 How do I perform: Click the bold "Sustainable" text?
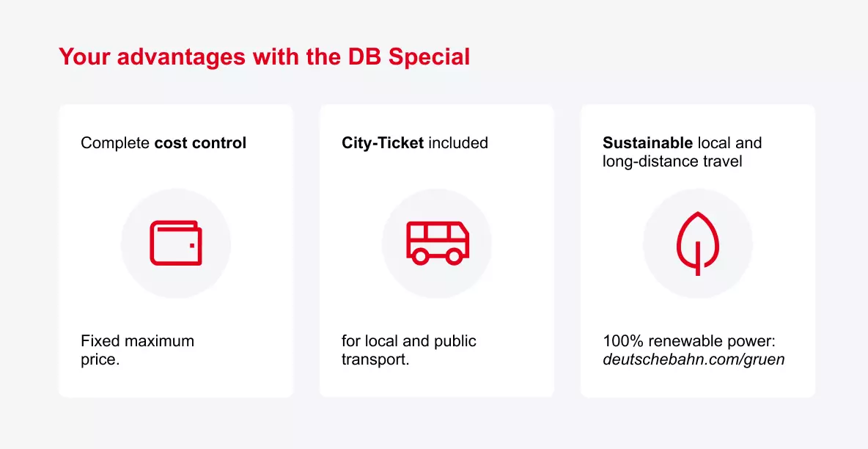tap(647, 143)
